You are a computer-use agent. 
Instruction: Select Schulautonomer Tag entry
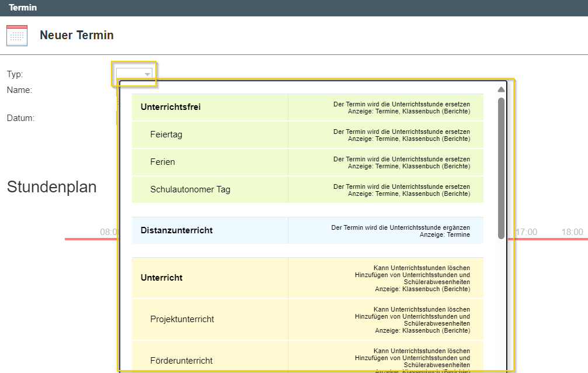[308, 189]
